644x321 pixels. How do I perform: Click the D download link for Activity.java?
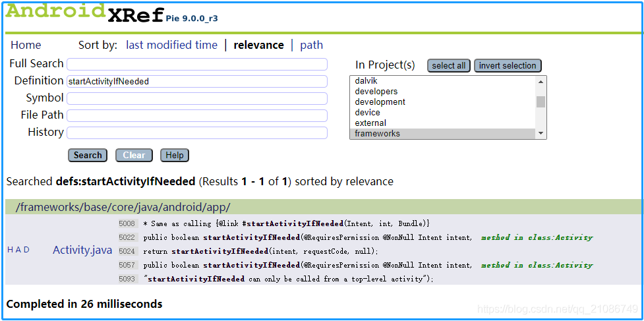[27, 250]
